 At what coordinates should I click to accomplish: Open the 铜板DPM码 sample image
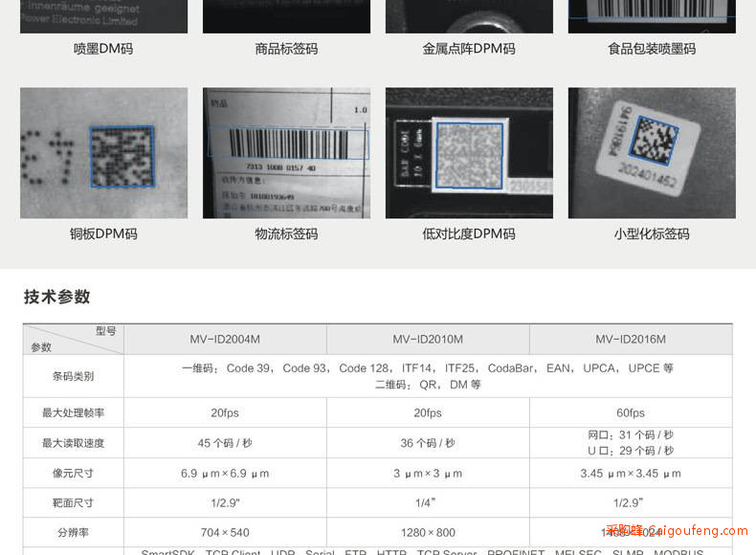pos(103,153)
